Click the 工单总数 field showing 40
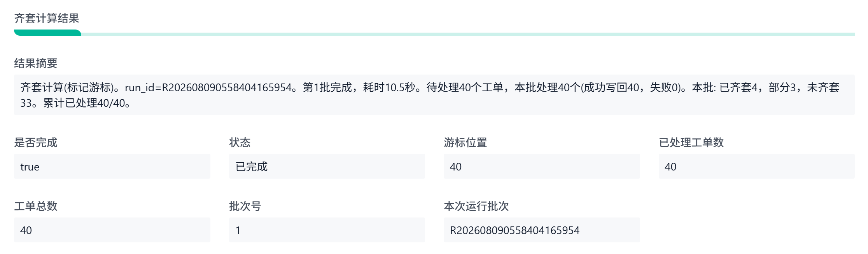 point(112,230)
